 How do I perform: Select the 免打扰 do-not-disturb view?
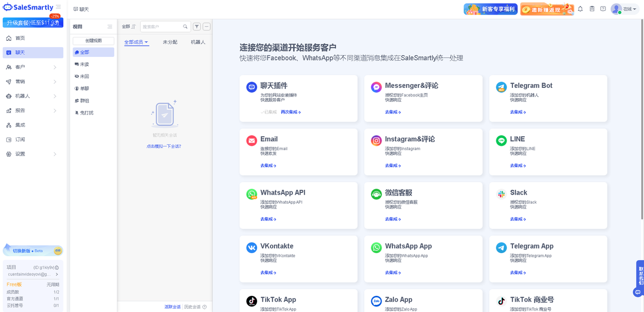(93, 113)
